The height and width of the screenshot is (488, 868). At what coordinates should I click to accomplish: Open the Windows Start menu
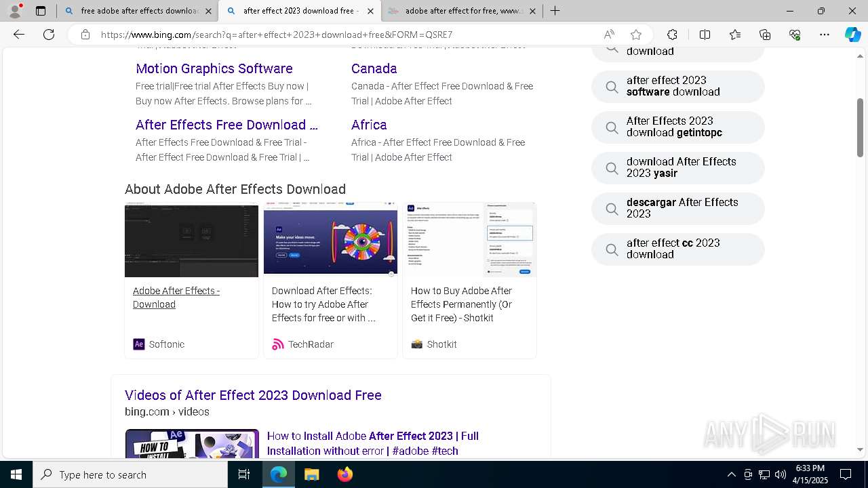(16, 474)
